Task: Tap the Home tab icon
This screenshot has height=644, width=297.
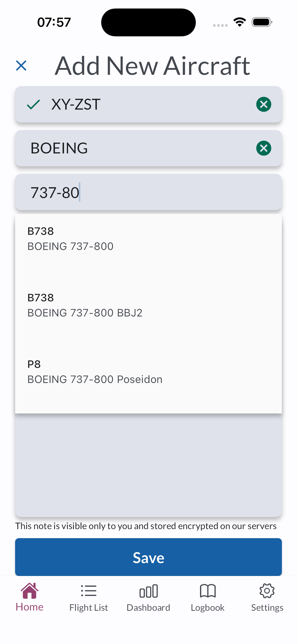Action: pos(29,591)
